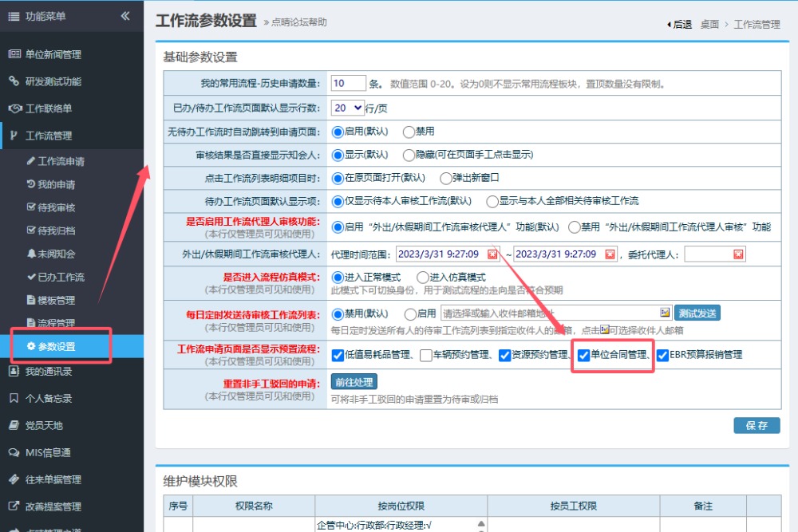Choose 进入仿真模式 radio option

click(x=423, y=278)
